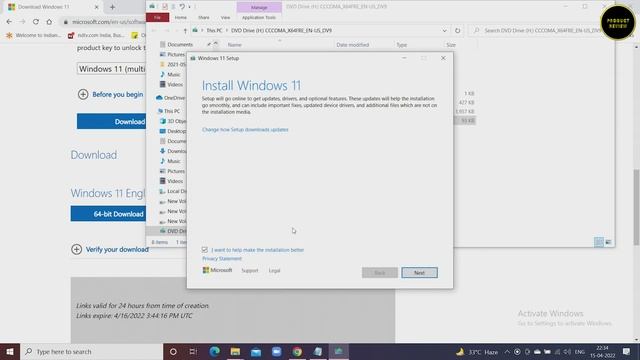
Task: Select This PC in Explorer navigation pane
Action: 169,111
